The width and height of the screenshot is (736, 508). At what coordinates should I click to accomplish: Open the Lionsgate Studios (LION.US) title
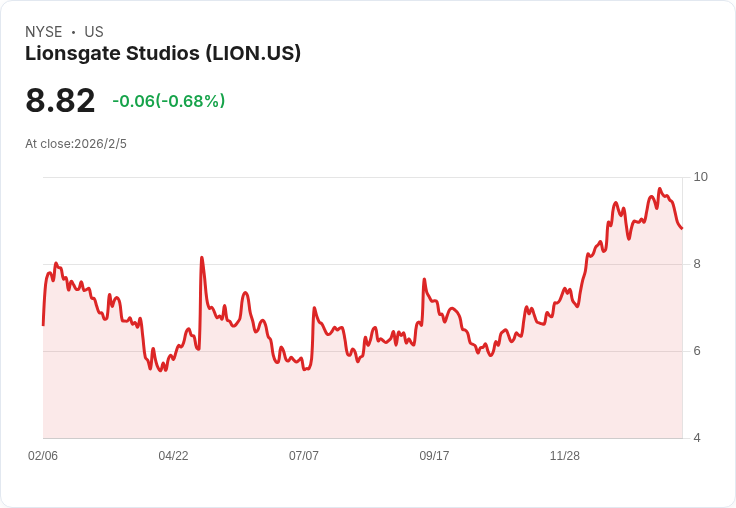[x=163, y=53]
